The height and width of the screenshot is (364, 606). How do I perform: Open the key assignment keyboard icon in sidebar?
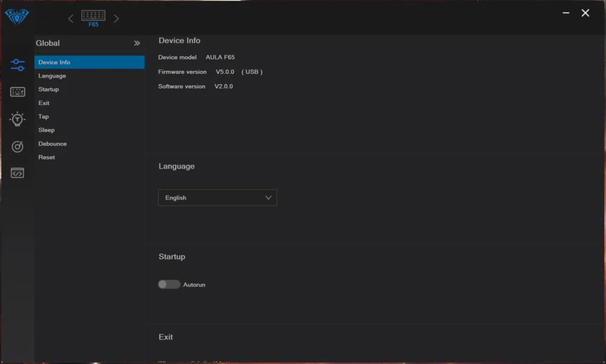[18, 92]
